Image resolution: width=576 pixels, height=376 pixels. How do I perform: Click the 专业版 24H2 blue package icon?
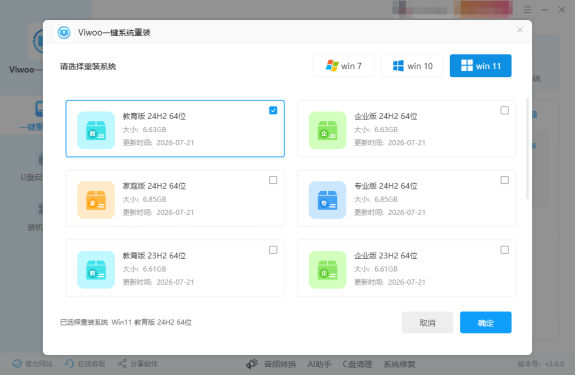point(327,200)
